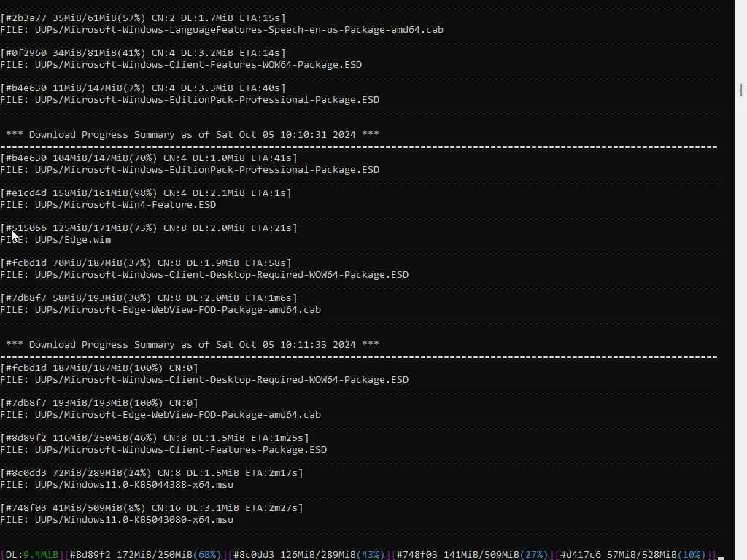Viewport: 747px width, 560px height.
Task: Click completed line '#fcbd1d 187MiB/187MiB(100%)'
Action: tap(99, 368)
